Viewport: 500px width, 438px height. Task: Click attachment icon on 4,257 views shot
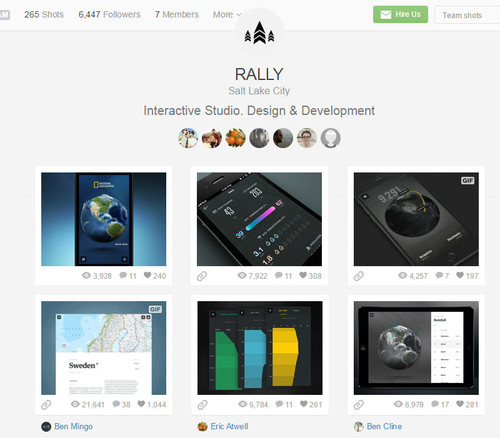coord(359,276)
